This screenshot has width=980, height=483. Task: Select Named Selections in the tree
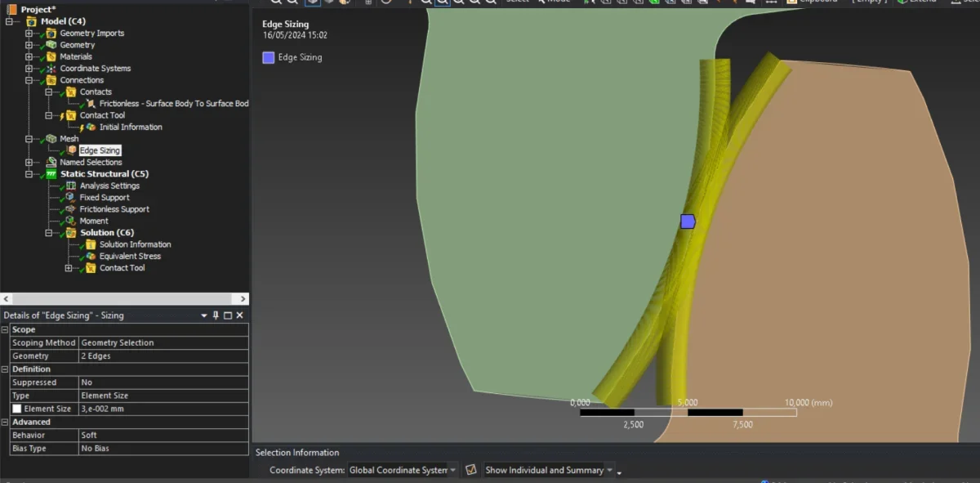pos(91,163)
